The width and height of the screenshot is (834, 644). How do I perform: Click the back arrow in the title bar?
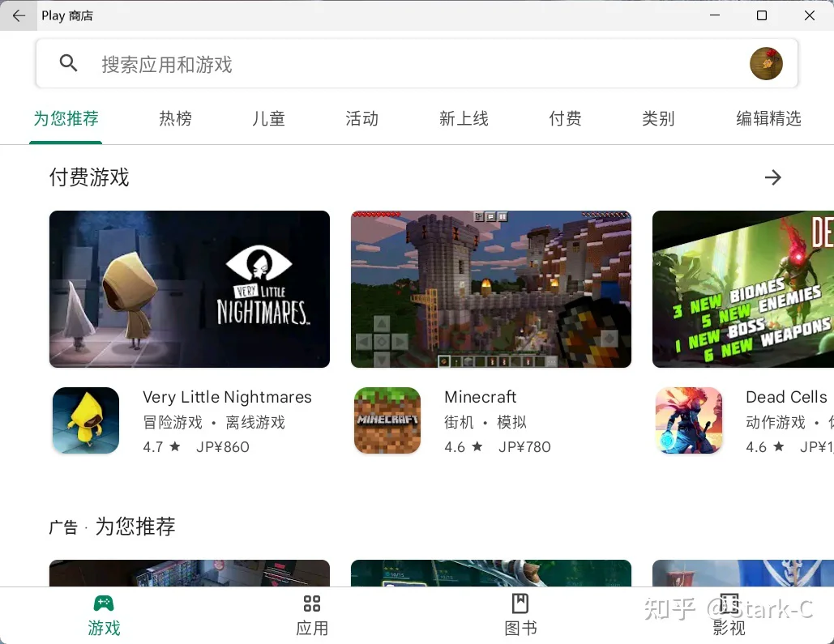point(19,15)
